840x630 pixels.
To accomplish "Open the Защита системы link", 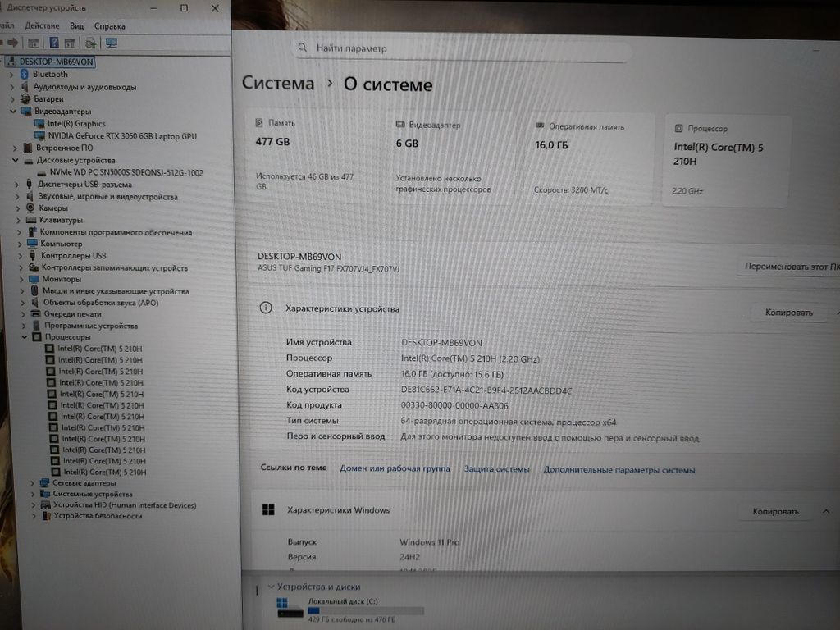I will 496,469.
